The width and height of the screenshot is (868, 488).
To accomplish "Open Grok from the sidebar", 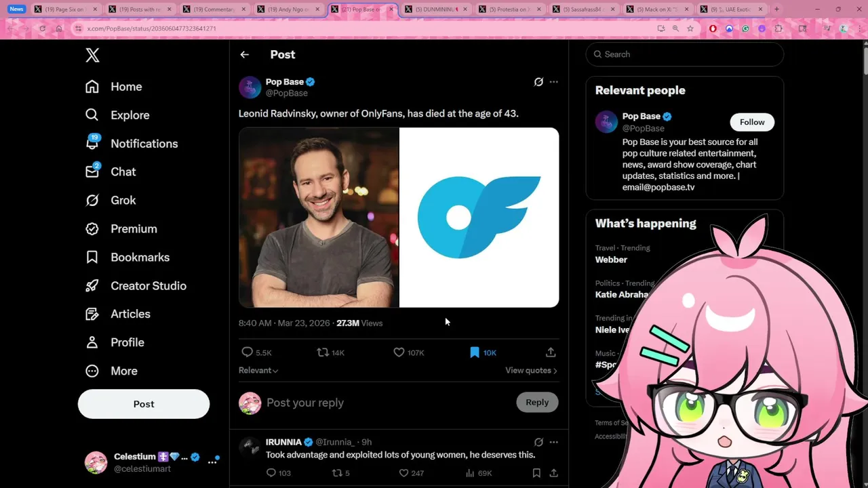I will click(110, 201).
